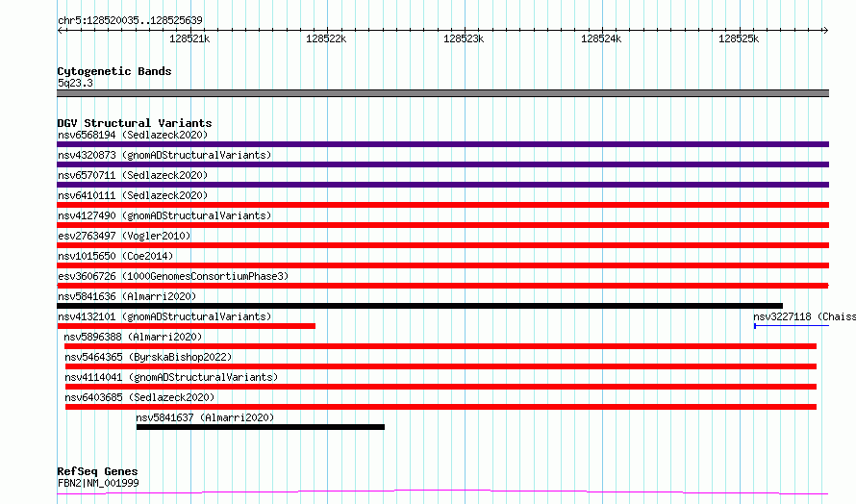Select variant label nsv4127490 (gnomADStructuralVariants)
The height and width of the screenshot is (504, 856).
pos(164,215)
